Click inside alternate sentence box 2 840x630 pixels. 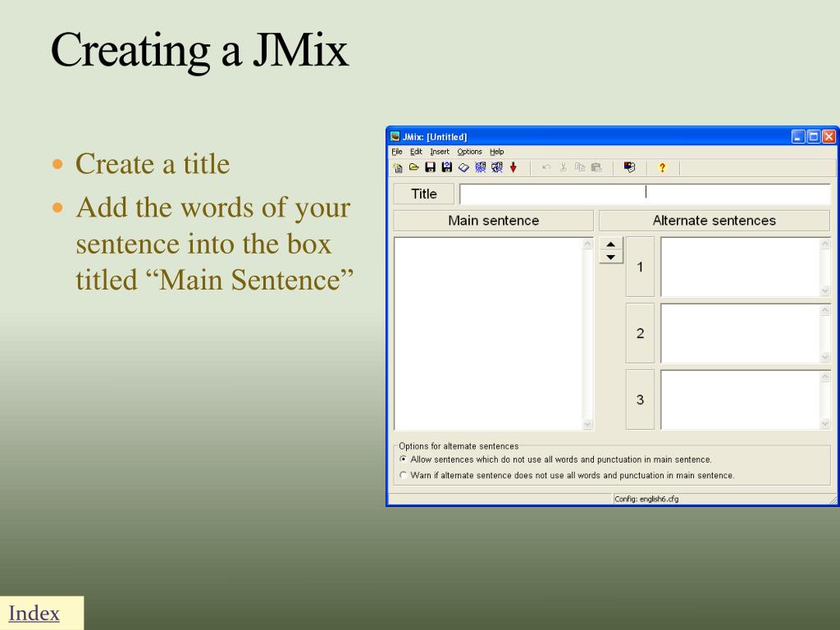(x=741, y=333)
